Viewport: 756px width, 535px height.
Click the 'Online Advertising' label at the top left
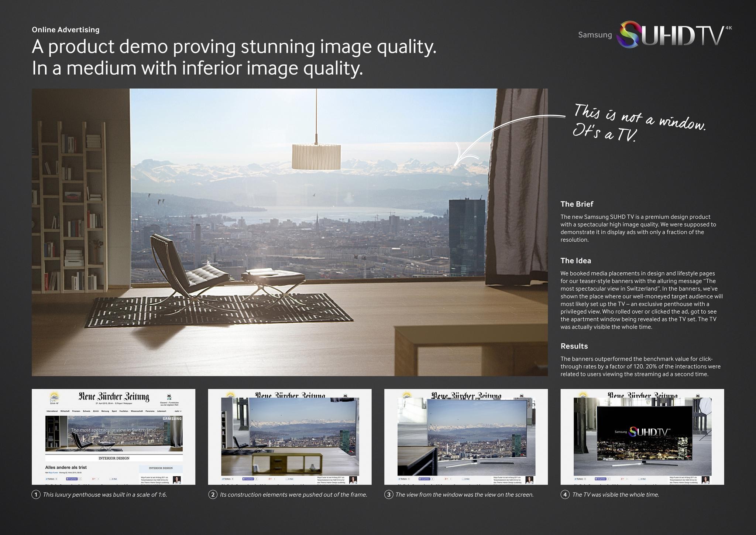(66, 30)
